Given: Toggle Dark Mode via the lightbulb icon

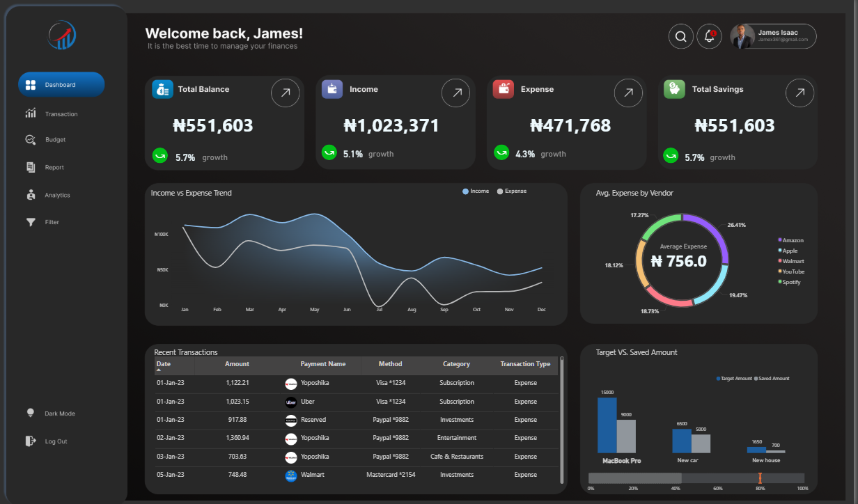Looking at the screenshot, I should (x=30, y=413).
